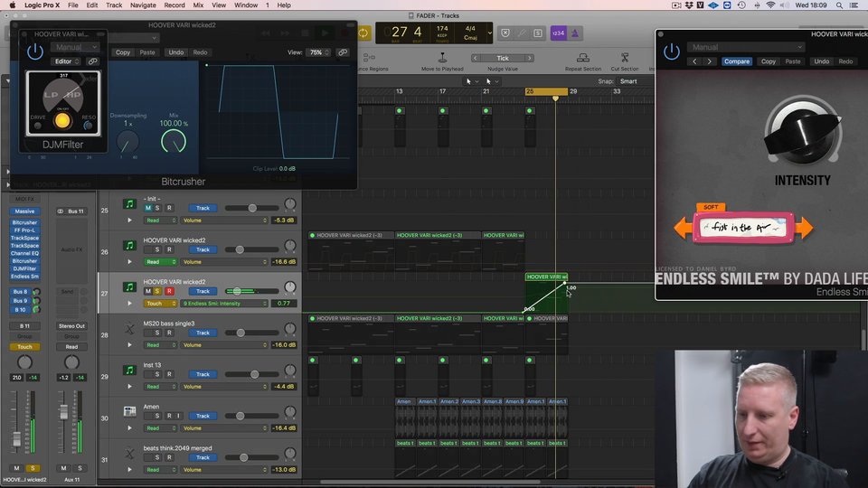Click the previous preset arrow in the Endless Smile header
The image size is (868, 488).
pyautogui.click(x=694, y=61)
